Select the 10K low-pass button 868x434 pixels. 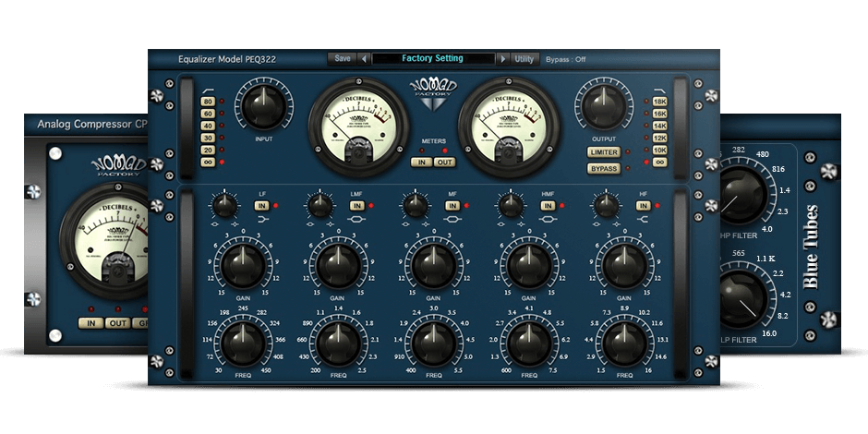(x=660, y=150)
